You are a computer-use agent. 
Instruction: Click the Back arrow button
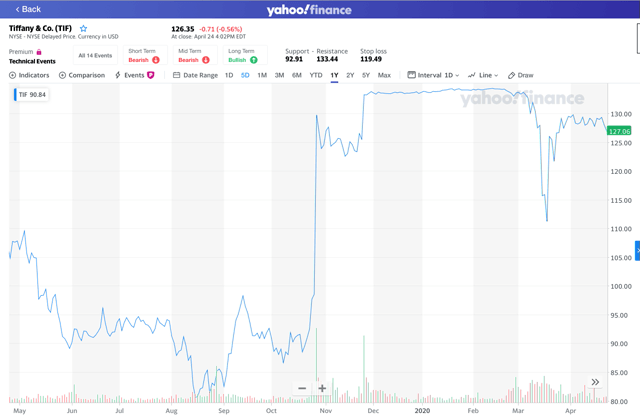[x=28, y=9]
